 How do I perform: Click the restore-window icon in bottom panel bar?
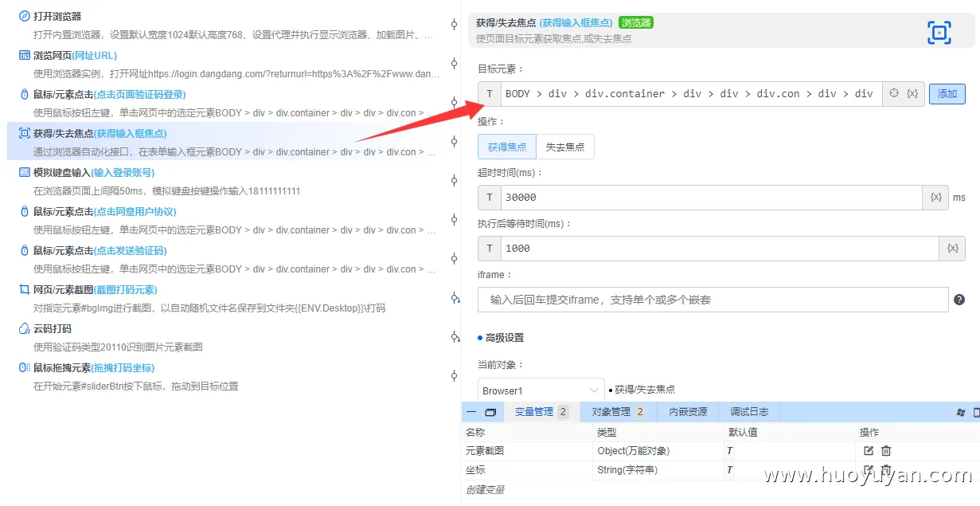click(490, 412)
